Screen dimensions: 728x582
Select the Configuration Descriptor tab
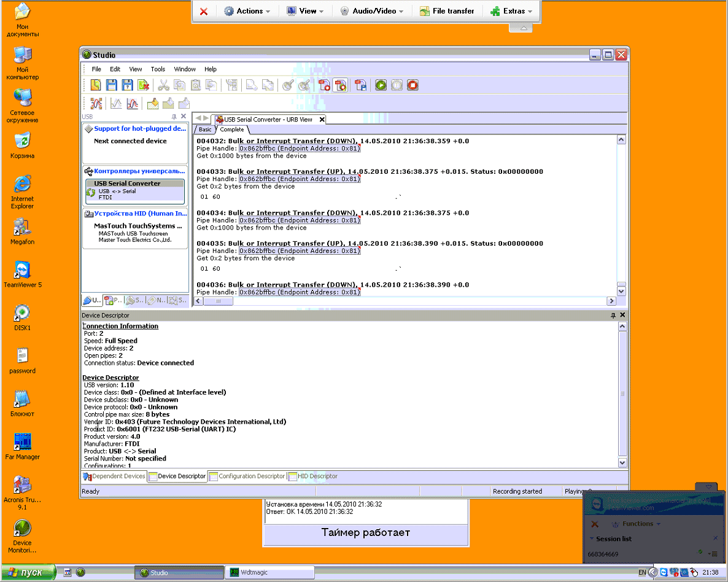(x=247, y=476)
